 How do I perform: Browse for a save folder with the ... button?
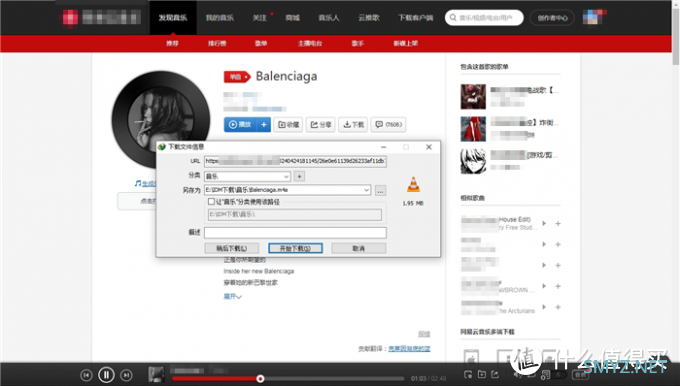pyautogui.click(x=380, y=190)
